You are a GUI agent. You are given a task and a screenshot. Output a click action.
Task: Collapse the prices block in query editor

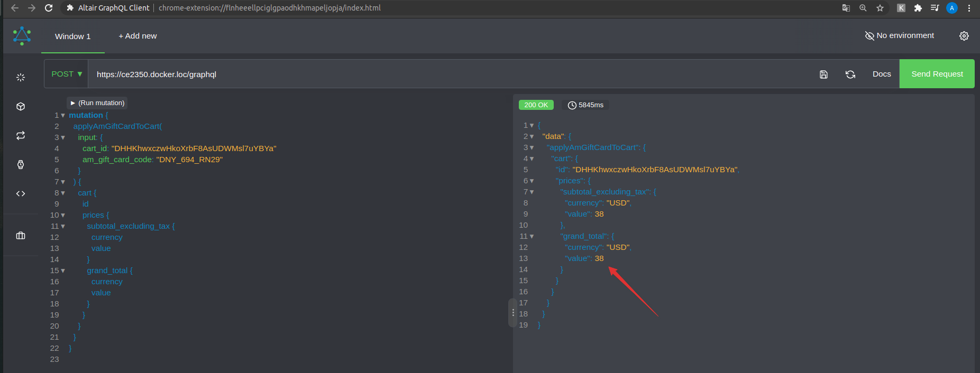pos(63,216)
